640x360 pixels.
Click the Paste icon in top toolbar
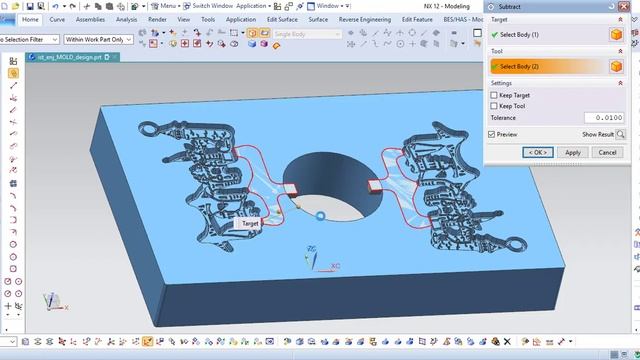click(109, 6)
